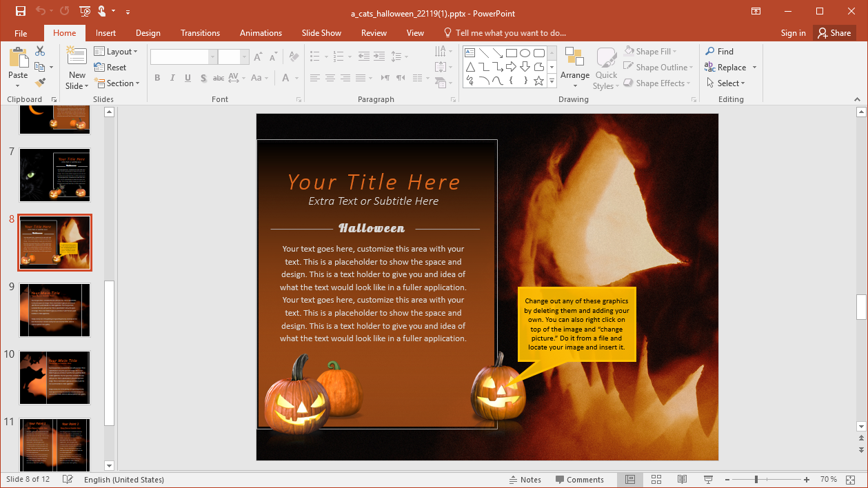Toggle the Notes pane

tap(525, 480)
